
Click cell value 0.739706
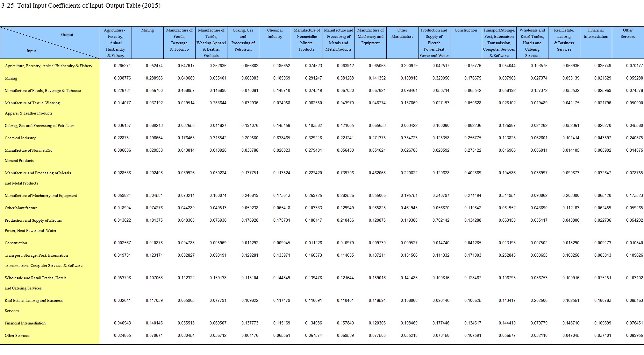click(345, 173)
